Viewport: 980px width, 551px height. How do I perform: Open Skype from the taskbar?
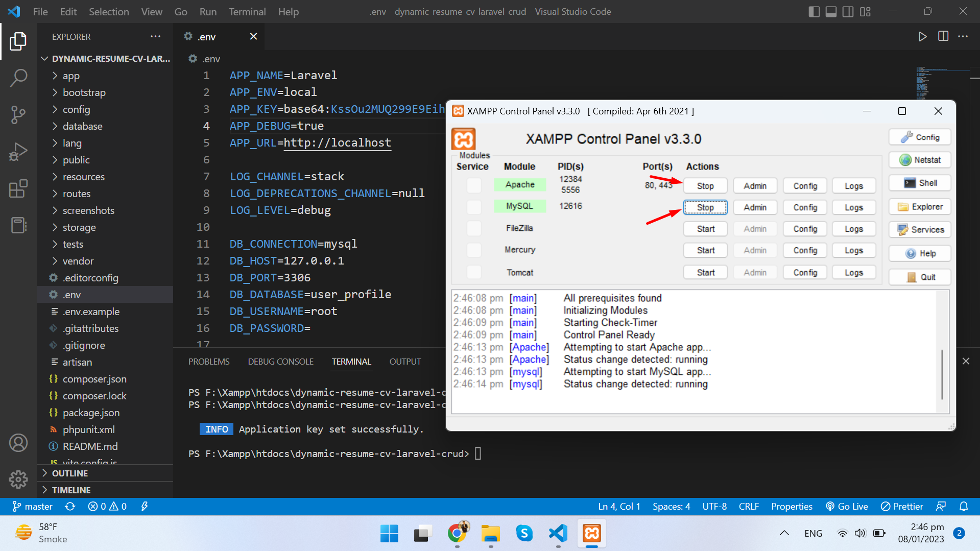pos(524,533)
